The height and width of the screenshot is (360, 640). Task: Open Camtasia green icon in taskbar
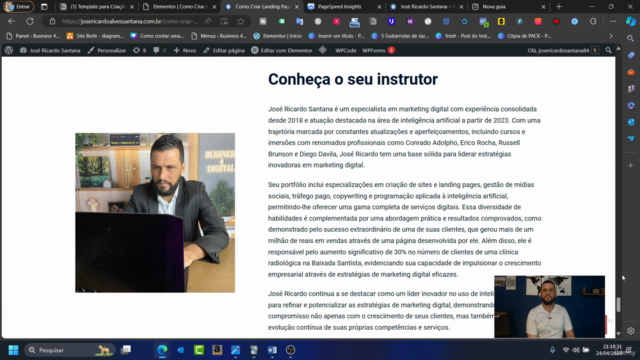tap(199, 350)
